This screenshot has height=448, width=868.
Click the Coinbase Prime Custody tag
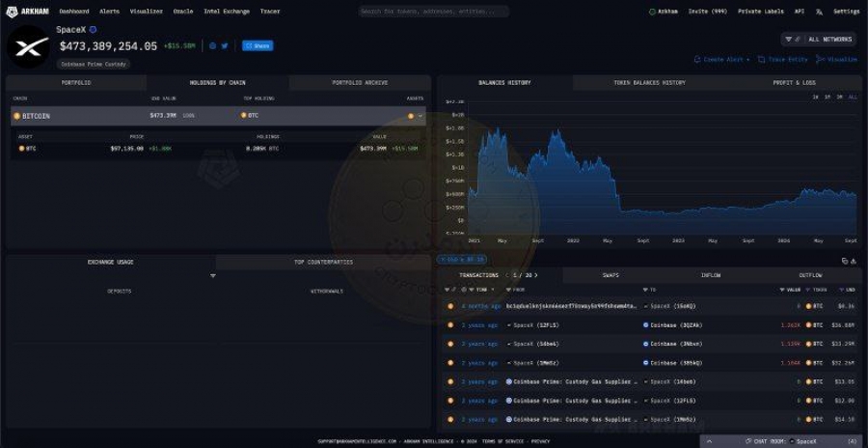tap(93, 65)
